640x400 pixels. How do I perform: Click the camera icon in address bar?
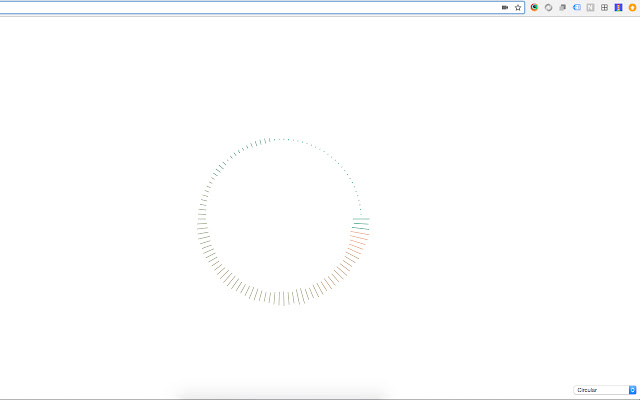pyautogui.click(x=505, y=7)
